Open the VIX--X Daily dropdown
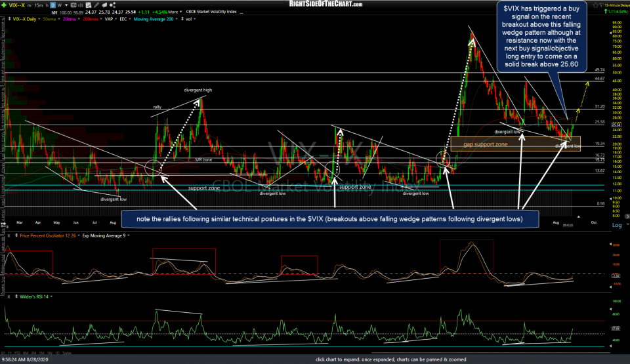The width and height of the screenshot is (630, 364). coord(39,19)
